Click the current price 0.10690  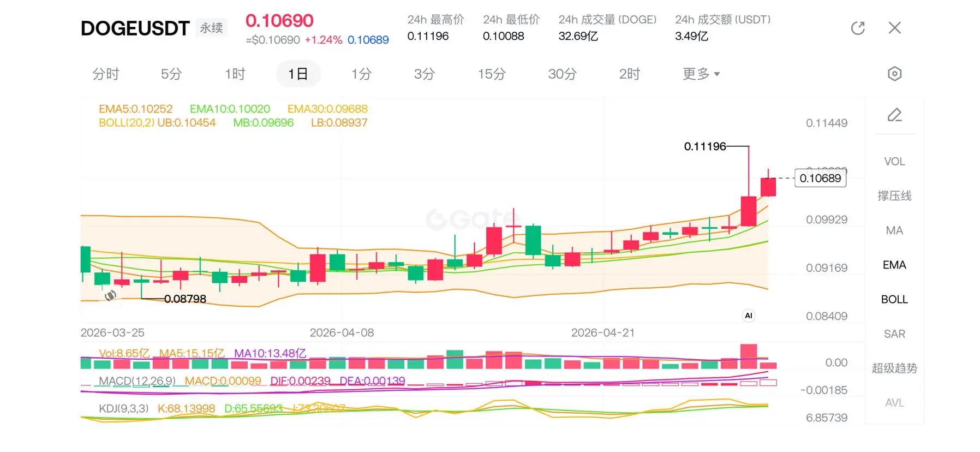[x=279, y=21]
